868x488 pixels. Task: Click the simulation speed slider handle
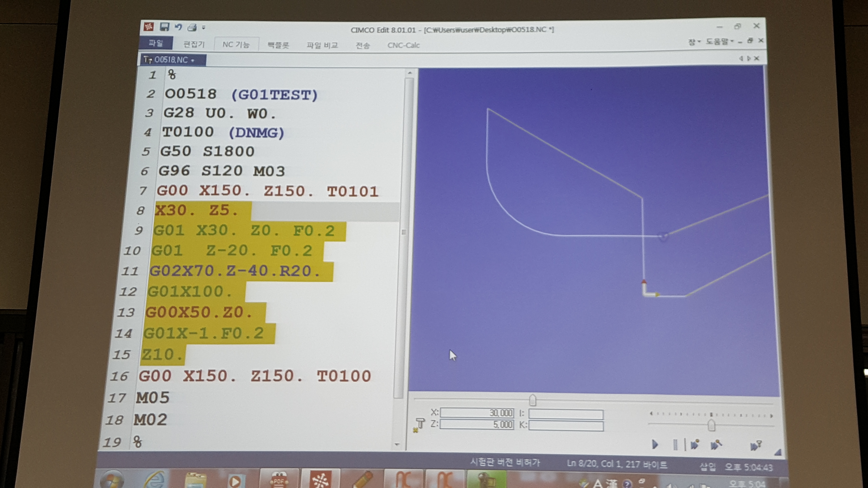711,425
